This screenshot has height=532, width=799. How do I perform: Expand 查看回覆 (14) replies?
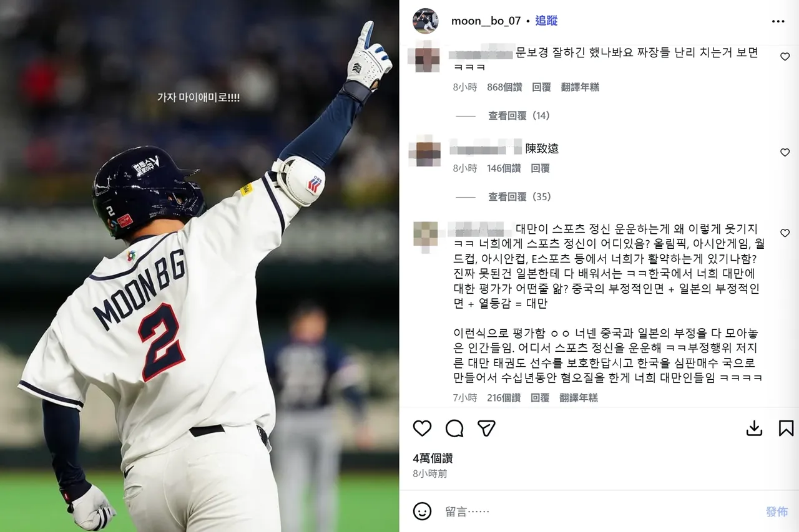519,116
